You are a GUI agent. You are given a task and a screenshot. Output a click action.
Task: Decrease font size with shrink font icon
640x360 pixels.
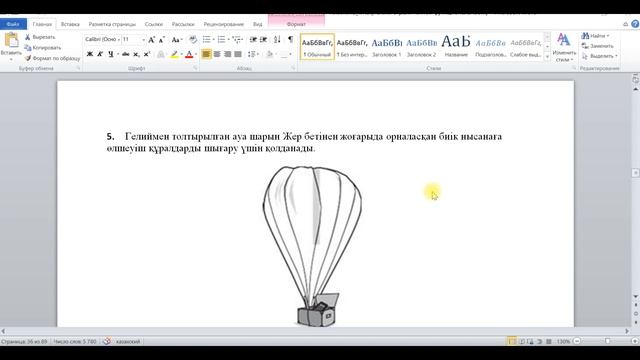point(161,40)
